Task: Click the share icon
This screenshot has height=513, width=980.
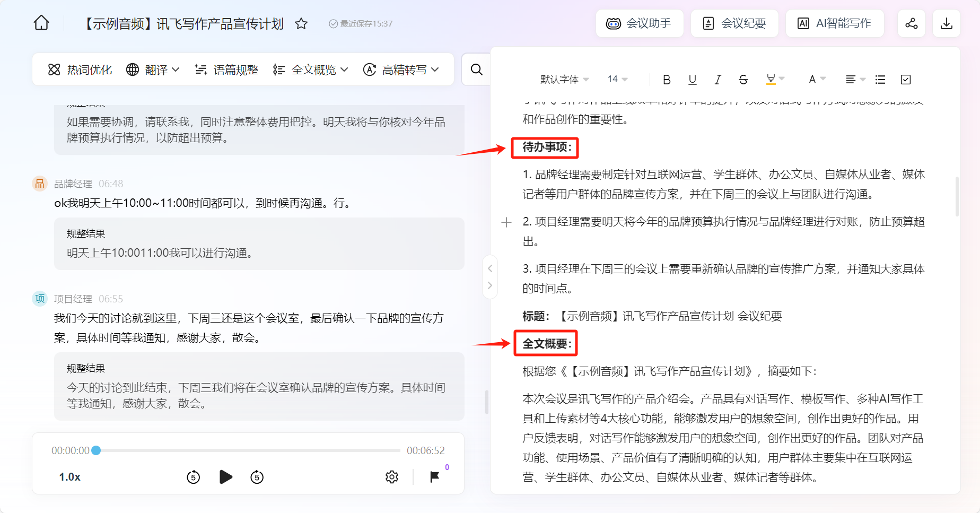Action: [x=911, y=23]
